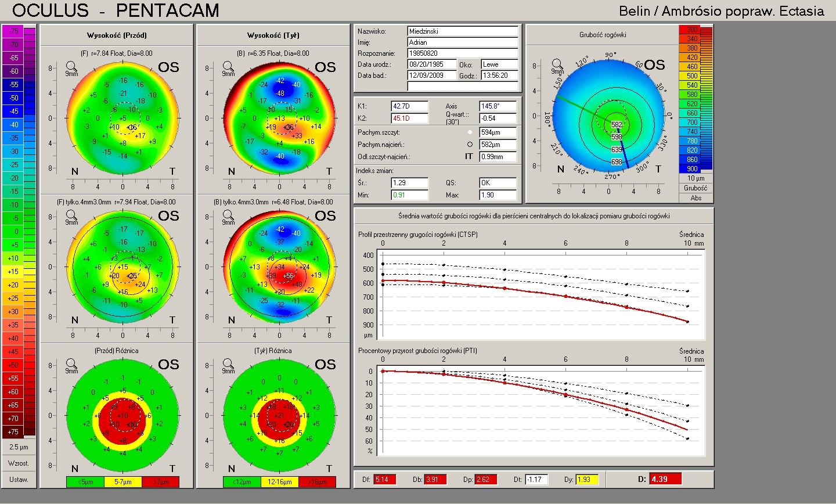The image size is (836, 504).
Task: Select the -40 swatch in elevation color scale
Action: [14, 125]
